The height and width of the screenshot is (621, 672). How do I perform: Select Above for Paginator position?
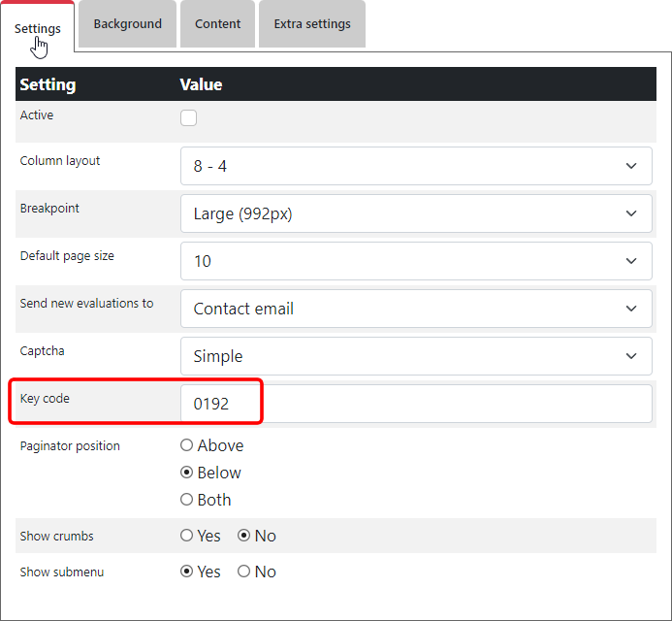pos(187,446)
